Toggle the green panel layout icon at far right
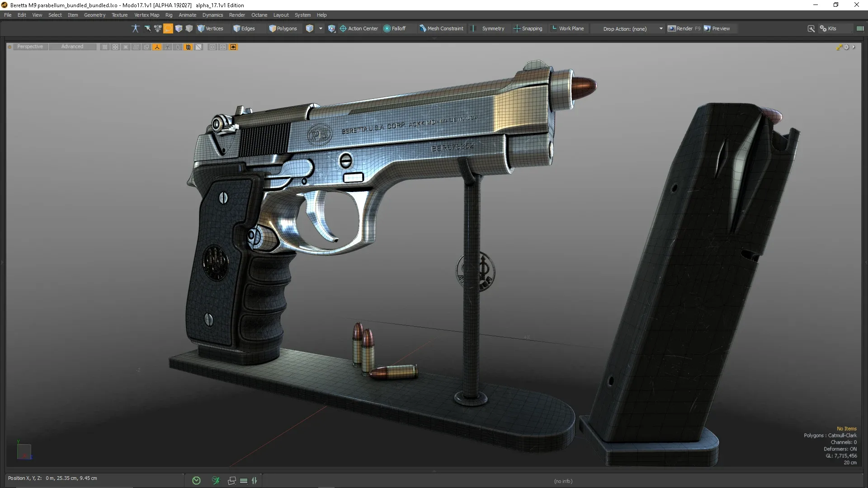The width and height of the screenshot is (868, 488). 860,28
